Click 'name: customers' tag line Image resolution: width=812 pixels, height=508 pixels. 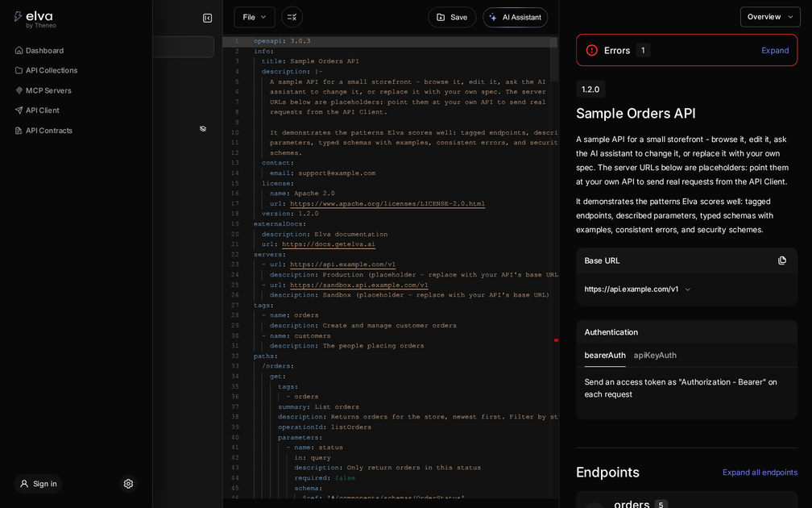(x=300, y=336)
